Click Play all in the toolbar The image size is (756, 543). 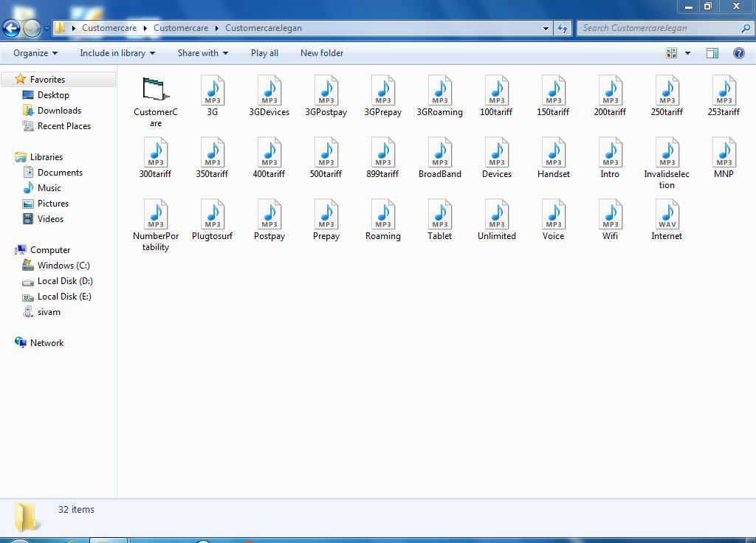pos(265,53)
